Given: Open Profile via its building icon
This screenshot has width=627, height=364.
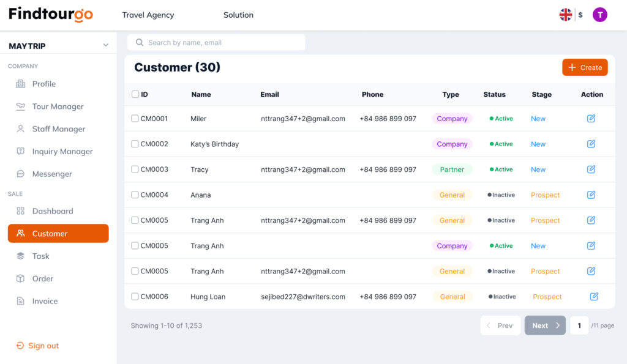Looking at the screenshot, I should tap(21, 84).
